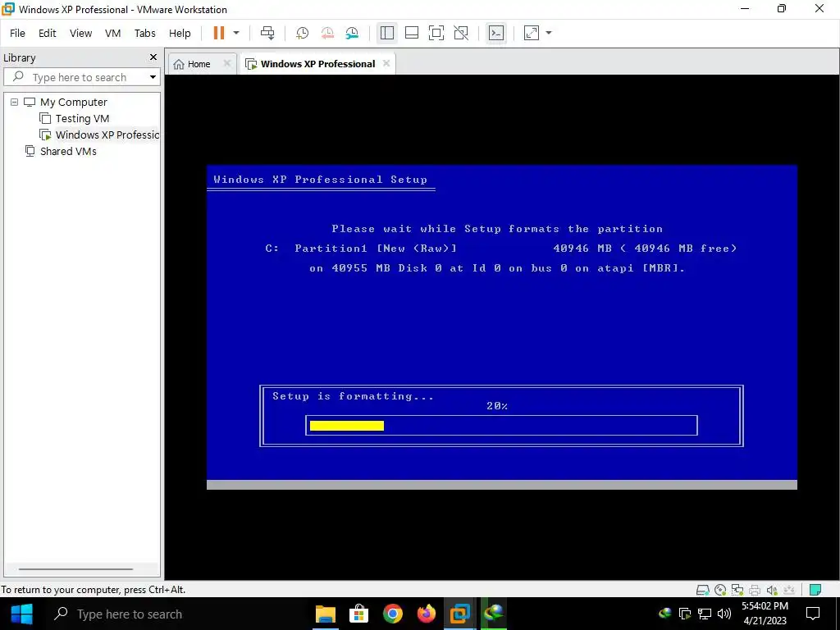The image size is (840, 630).
Task: Click the volume speaker tray icon
Action: (x=724, y=614)
